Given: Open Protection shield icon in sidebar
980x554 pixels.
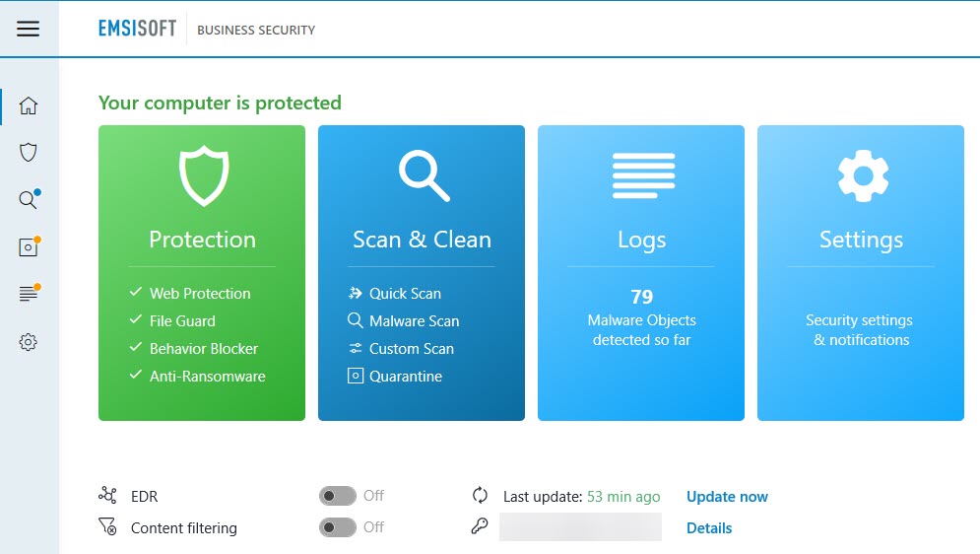Looking at the screenshot, I should tap(29, 153).
